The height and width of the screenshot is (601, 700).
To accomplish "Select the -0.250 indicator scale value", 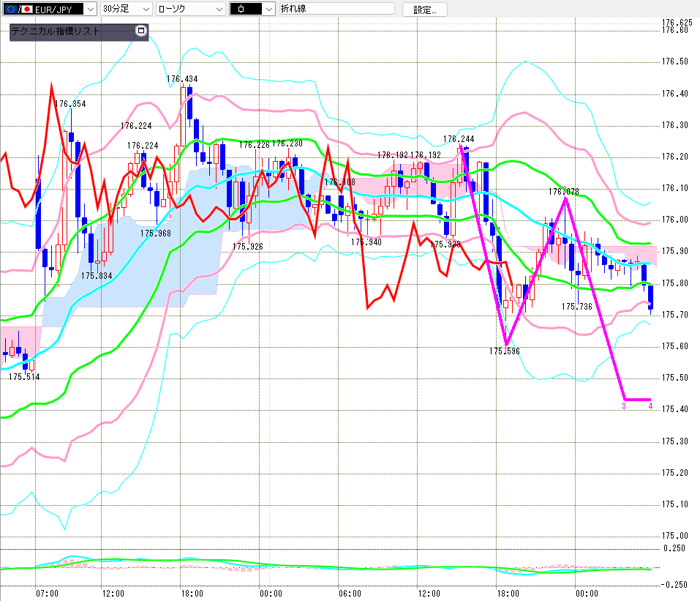I will pyautogui.click(x=674, y=584).
